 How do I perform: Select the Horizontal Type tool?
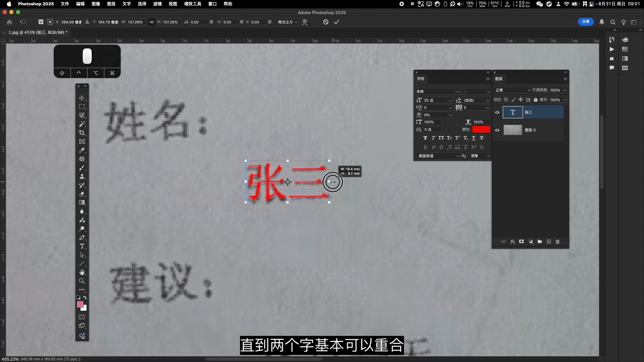pos(82,246)
